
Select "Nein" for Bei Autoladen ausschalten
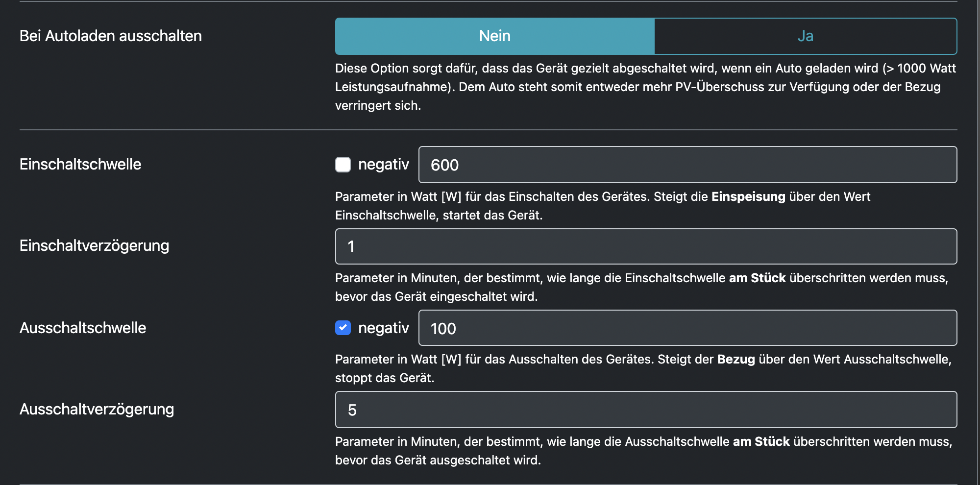(x=495, y=36)
